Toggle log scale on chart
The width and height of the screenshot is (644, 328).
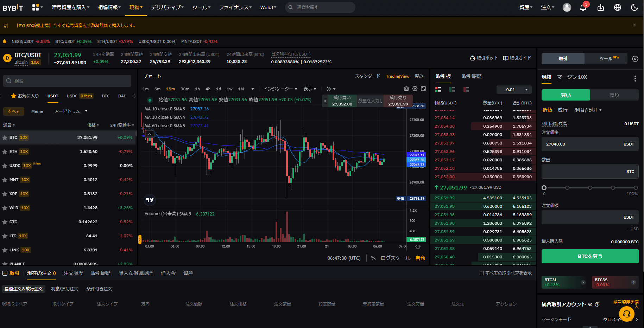click(x=395, y=258)
